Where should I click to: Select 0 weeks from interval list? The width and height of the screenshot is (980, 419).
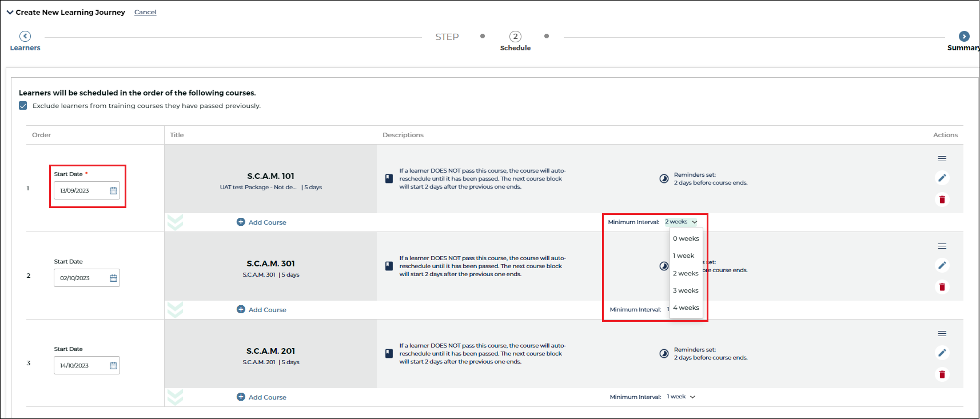pyautogui.click(x=686, y=239)
